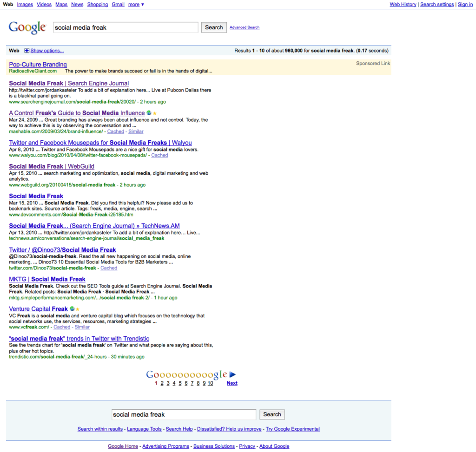Open Gmail from top navigation
The height and width of the screenshot is (452, 476).
[x=118, y=5]
